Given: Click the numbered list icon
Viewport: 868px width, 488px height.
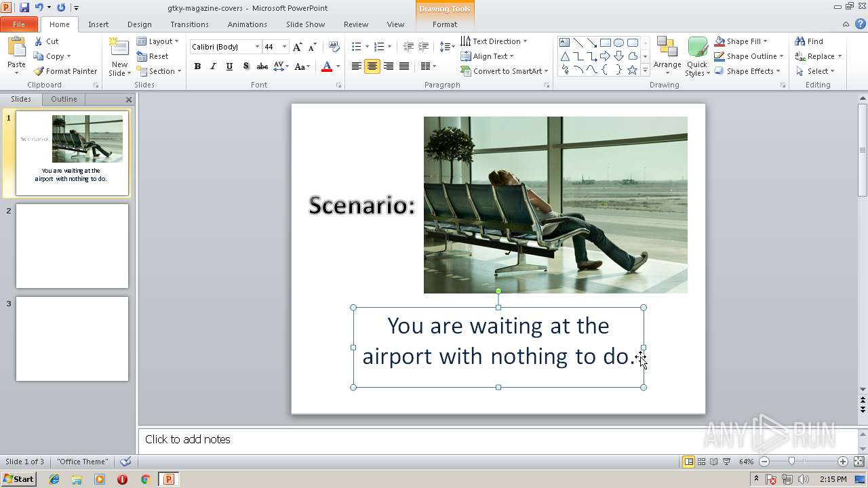Looking at the screenshot, I should (x=379, y=47).
